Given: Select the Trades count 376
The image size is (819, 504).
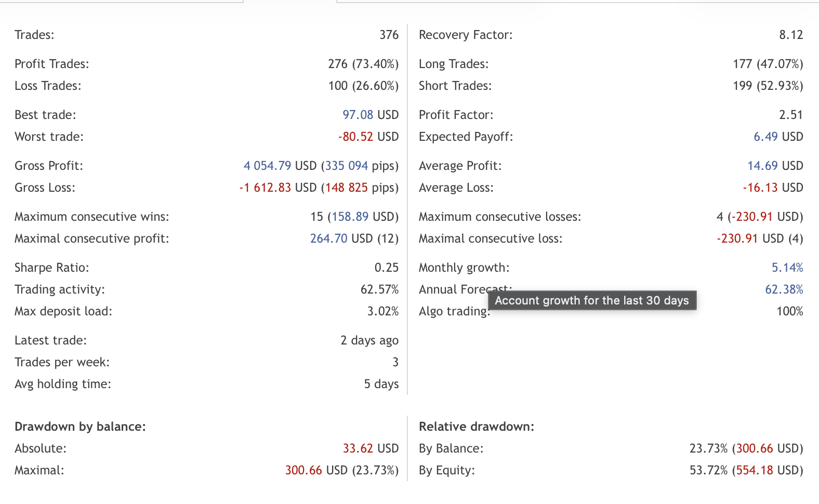Looking at the screenshot, I should point(389,34).
